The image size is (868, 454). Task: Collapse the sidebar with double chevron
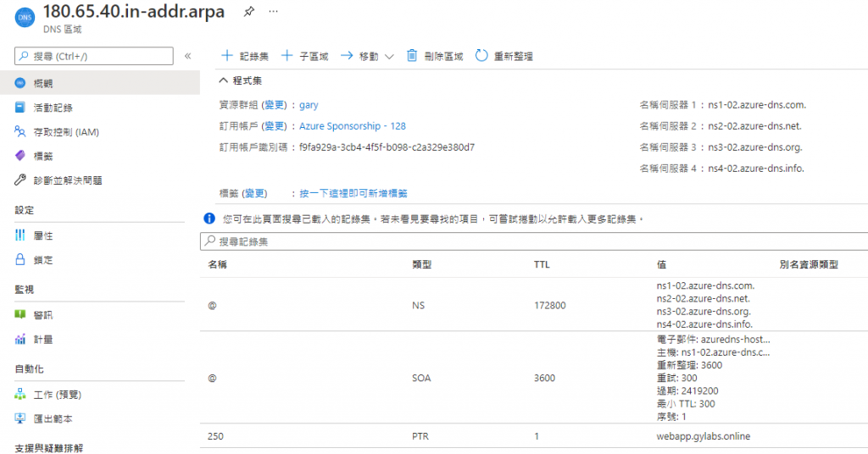(187, 56)
